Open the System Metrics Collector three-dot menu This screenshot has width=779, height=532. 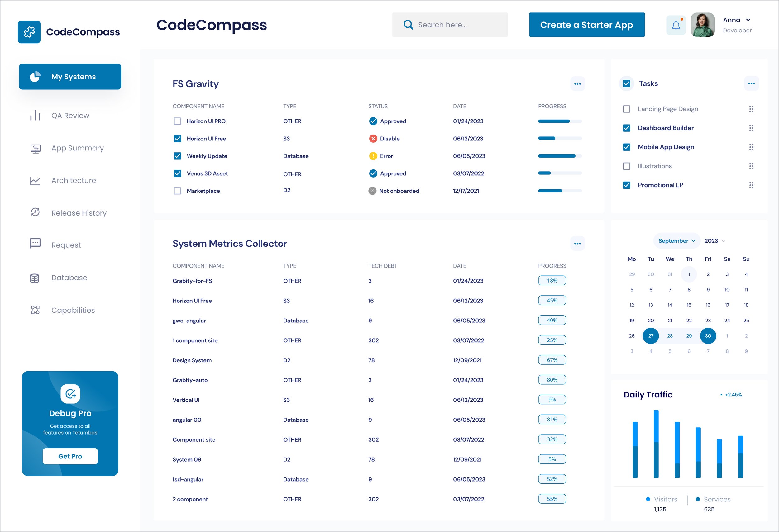[577, 244]
